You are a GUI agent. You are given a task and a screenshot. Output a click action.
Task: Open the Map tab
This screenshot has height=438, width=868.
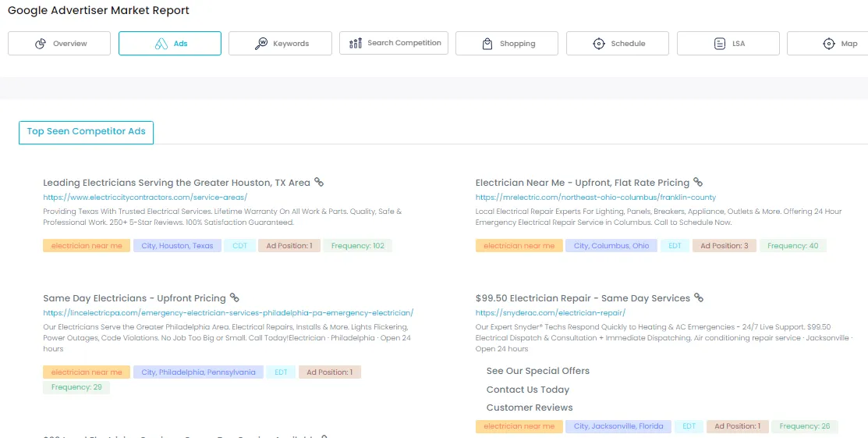[x=838, y=44]
